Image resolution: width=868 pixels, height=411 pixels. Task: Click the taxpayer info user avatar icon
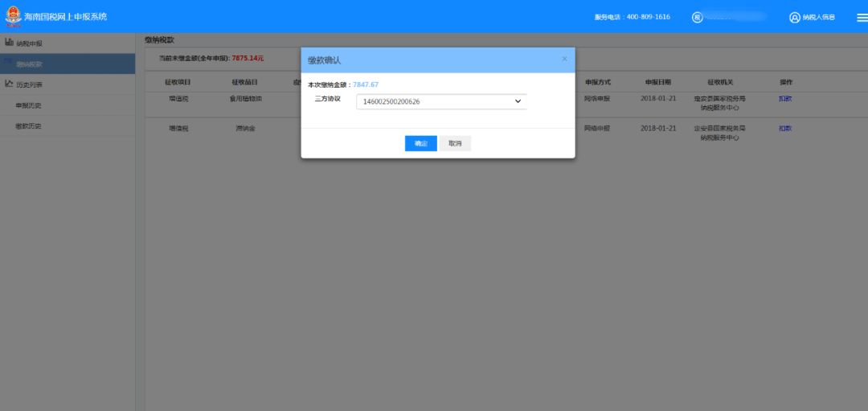794,18
